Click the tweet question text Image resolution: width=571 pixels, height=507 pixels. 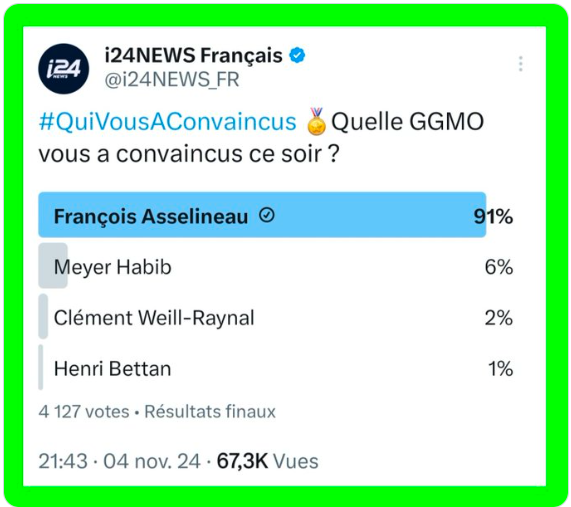(x=261, y=137)
